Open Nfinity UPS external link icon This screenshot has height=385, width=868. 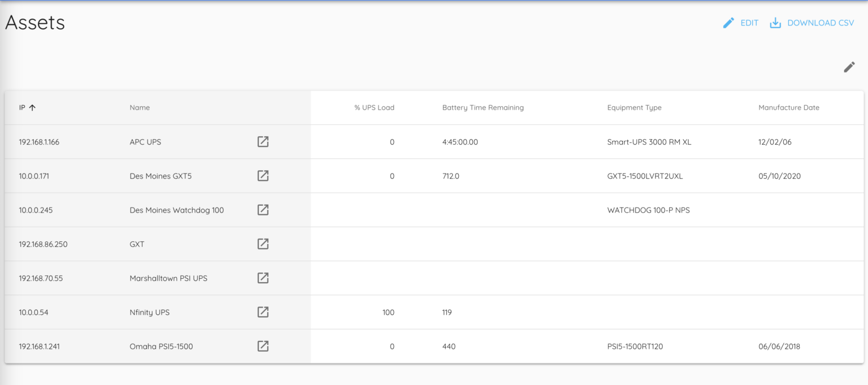tap(263, 312)
